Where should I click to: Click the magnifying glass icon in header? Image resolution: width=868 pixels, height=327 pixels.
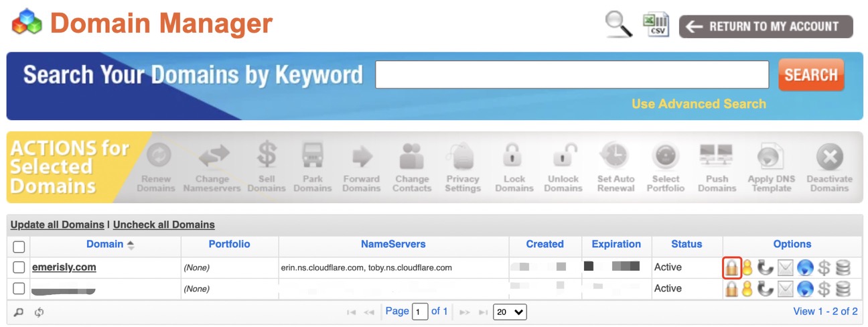point(618,25)
